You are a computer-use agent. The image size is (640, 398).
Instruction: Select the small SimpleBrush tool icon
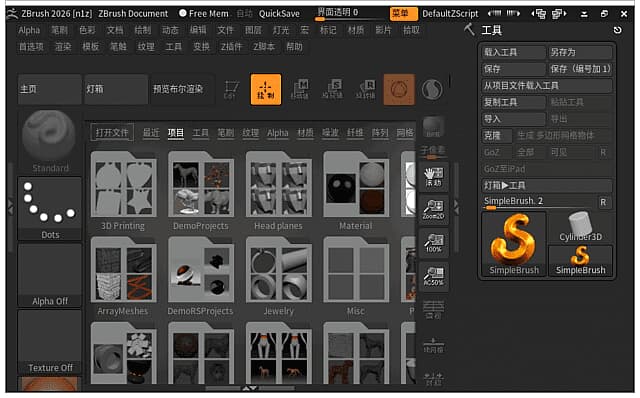pos(580,260)
